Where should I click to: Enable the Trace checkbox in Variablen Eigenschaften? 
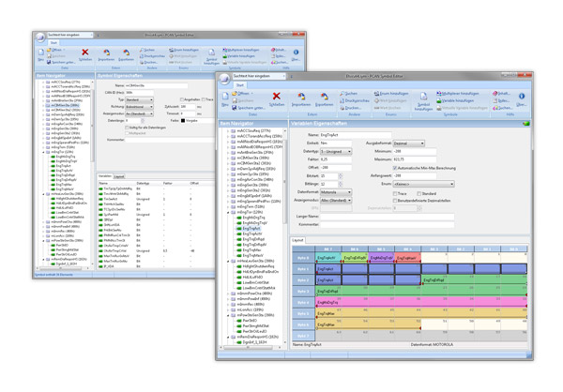pos(395,192)
